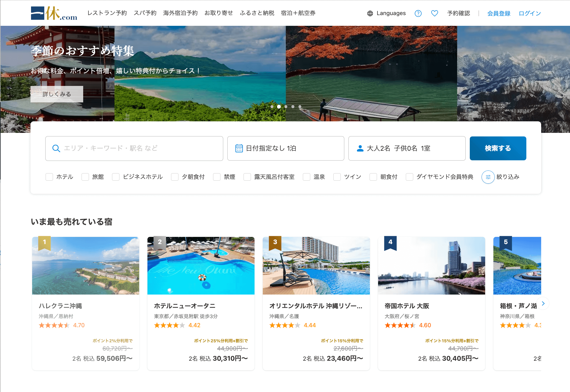
Task: Open the 日付指定なし 1泊 date picker
Action: [x=286, y=149]
